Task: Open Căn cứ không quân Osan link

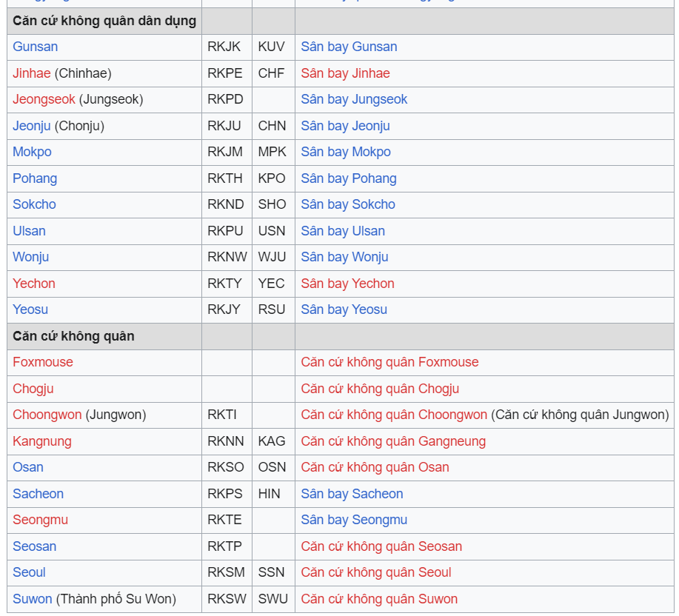Action: click(375, 467)
